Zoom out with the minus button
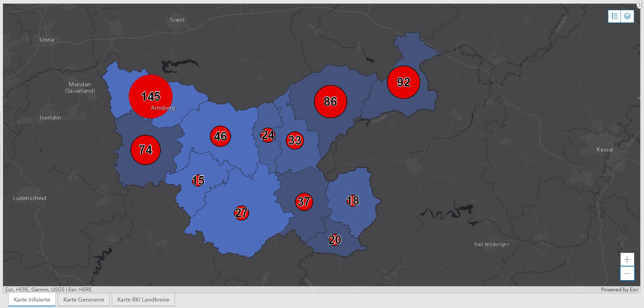This screenshot has height=308, width=644. click(627, 273)
